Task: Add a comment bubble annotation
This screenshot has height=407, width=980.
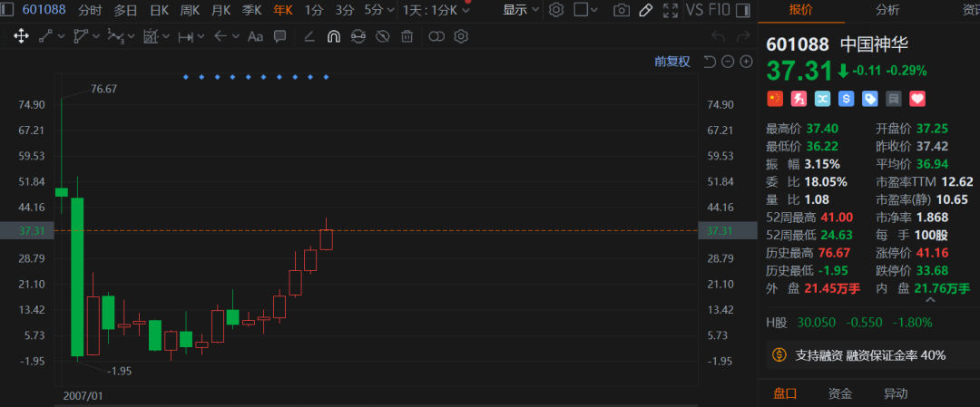Action: (280, 36)
